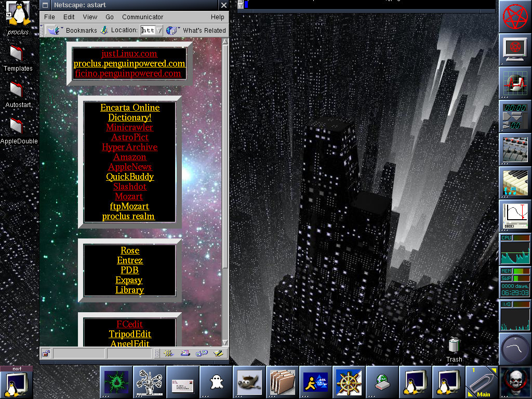Open the View menu
Screen dimensions: 532x399
coord(90,17)
